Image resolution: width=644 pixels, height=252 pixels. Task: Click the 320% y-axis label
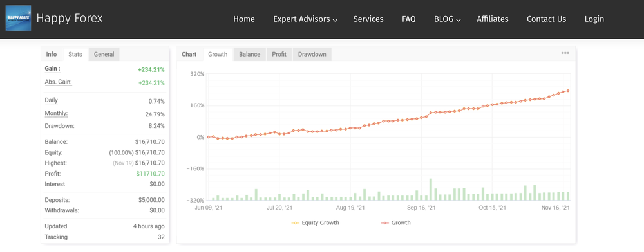[x=197, y=74]
